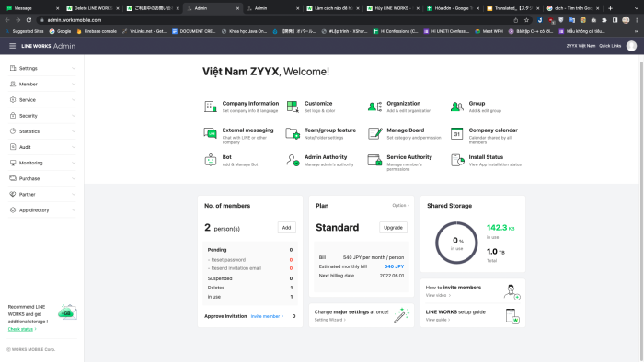The image size is (644, 362).
Task: Click the Member sidebar icon
Action: point(13,84)
